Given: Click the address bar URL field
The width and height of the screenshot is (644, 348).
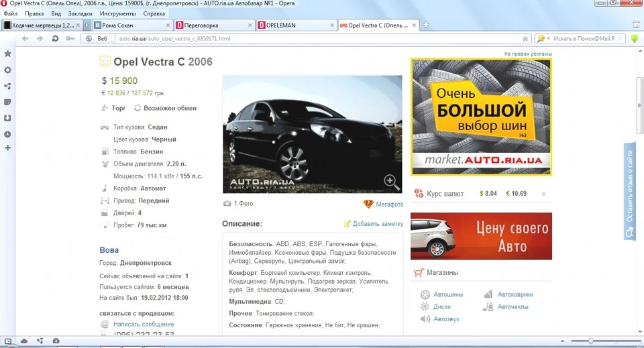Looking at the screenshot, I should click(316, 39).
